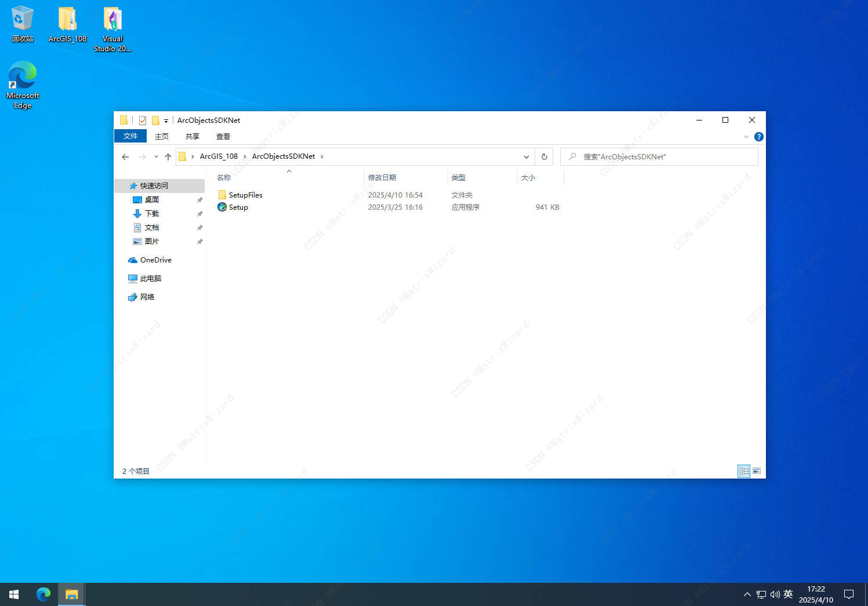Refresh the current folder
868x606 pixels.
click(x=544, y=156)
